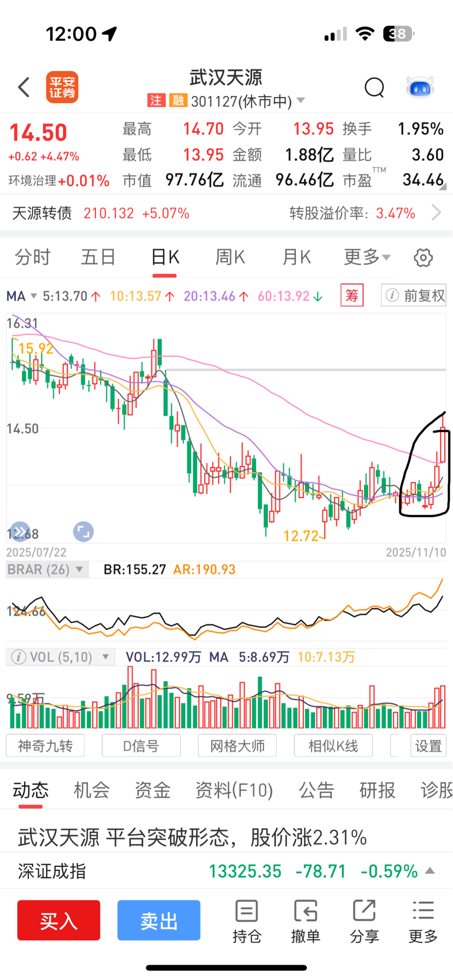Tap candlestick chart area low 12.72 label
453x980 pixels.
point(301,536)
